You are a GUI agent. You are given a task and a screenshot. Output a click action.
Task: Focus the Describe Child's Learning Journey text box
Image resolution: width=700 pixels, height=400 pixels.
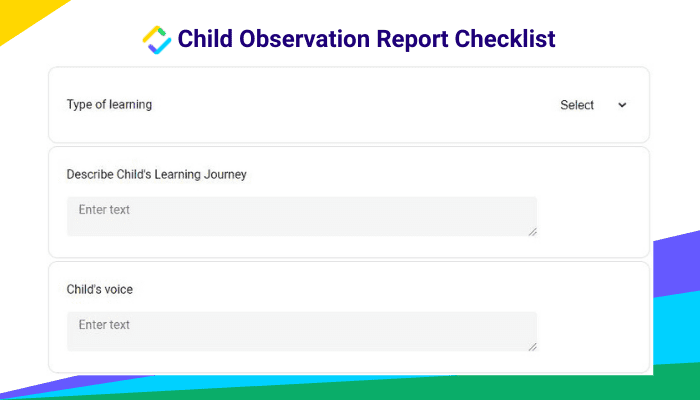[x=302, y=217]
